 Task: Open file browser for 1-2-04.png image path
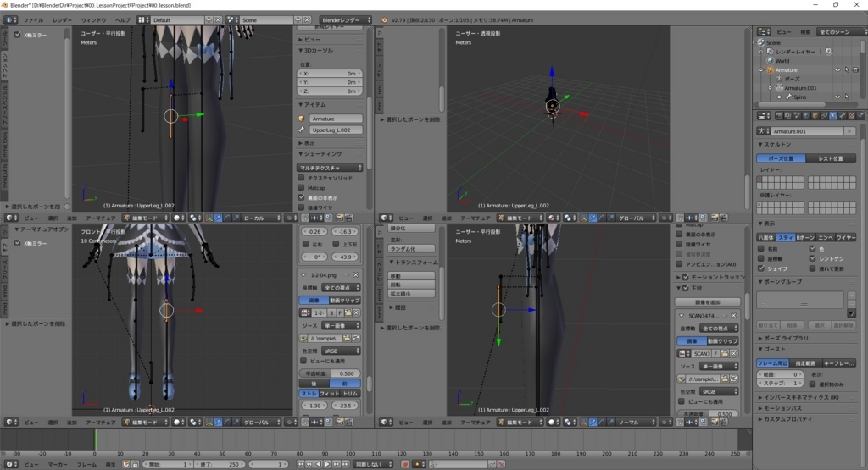[347, 338]
